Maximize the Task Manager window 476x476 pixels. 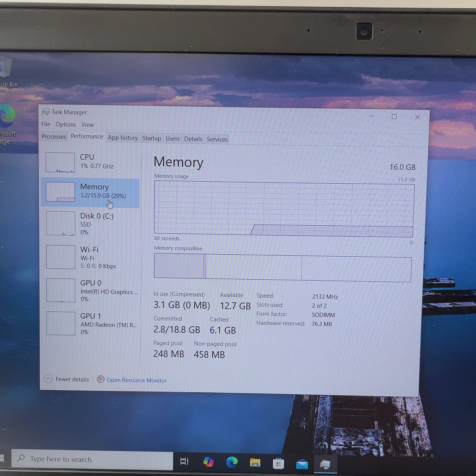pyautogui.click(x=394, y=117)
